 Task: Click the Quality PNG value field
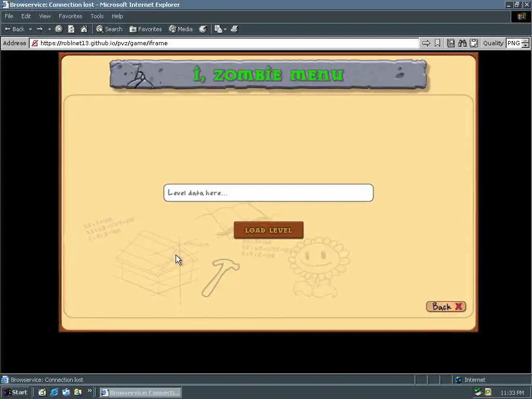coord(514,43)
